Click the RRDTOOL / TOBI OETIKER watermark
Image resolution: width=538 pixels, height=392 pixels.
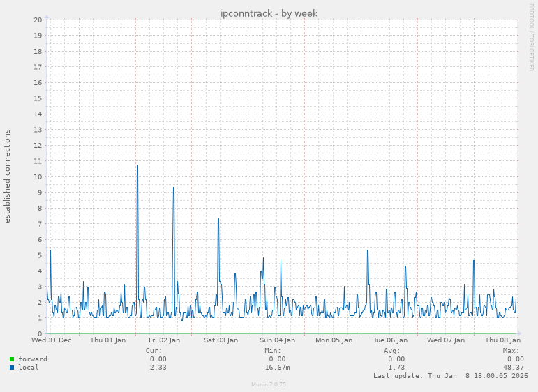(531, 37)
